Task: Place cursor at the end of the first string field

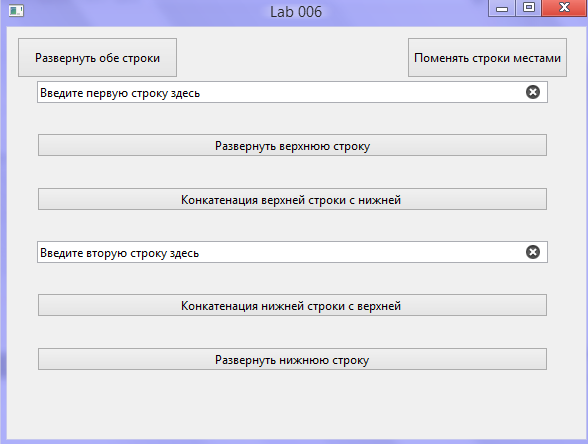Action: coord(360,92)
